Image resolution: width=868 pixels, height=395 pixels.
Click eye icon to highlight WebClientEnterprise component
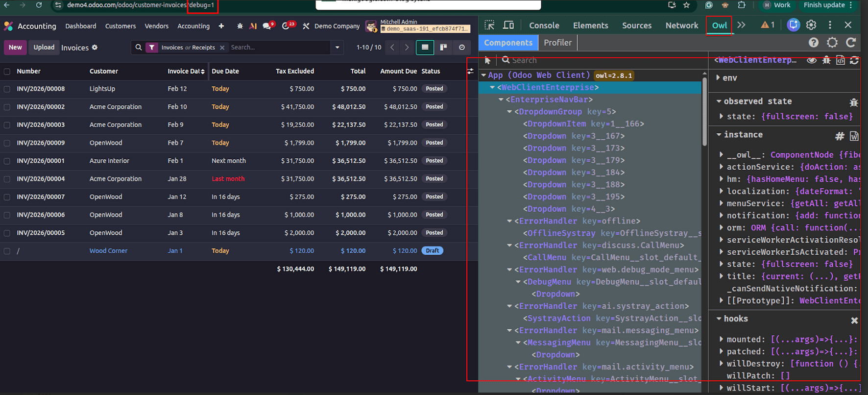click(x=812, y=60)
